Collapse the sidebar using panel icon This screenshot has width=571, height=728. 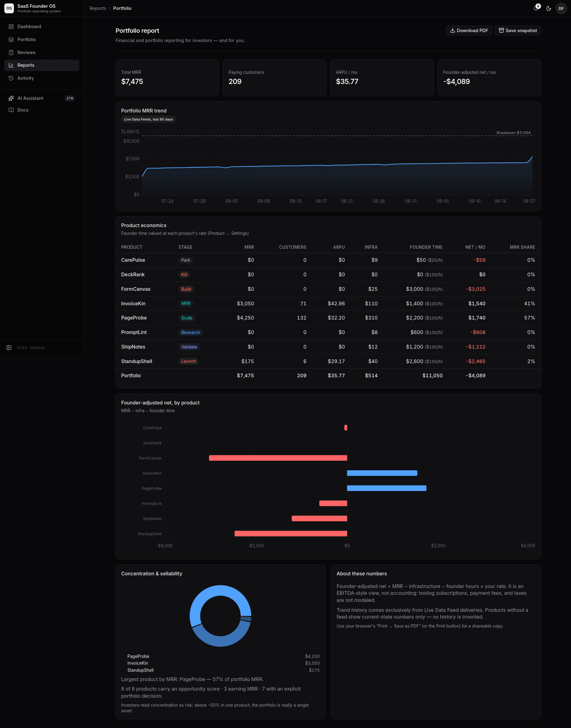point(9,348)
